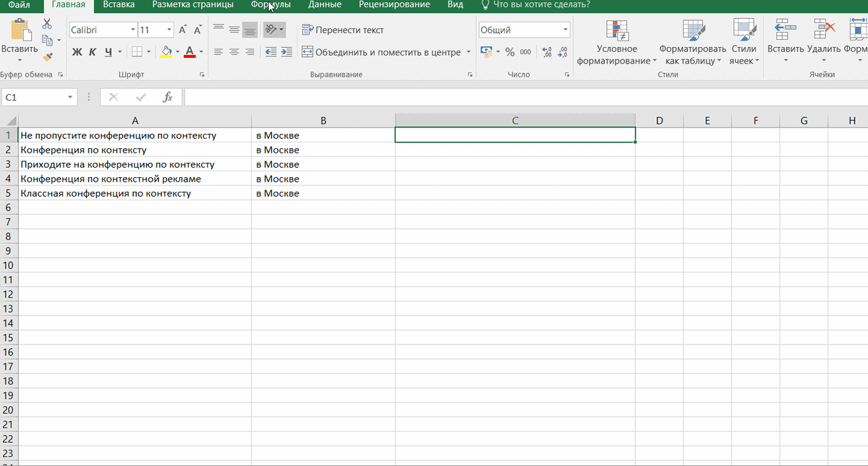The height and width of the screenshot is (466, 868).
Task: Apply yellow fill color bucket
Action: coord(167,52)
